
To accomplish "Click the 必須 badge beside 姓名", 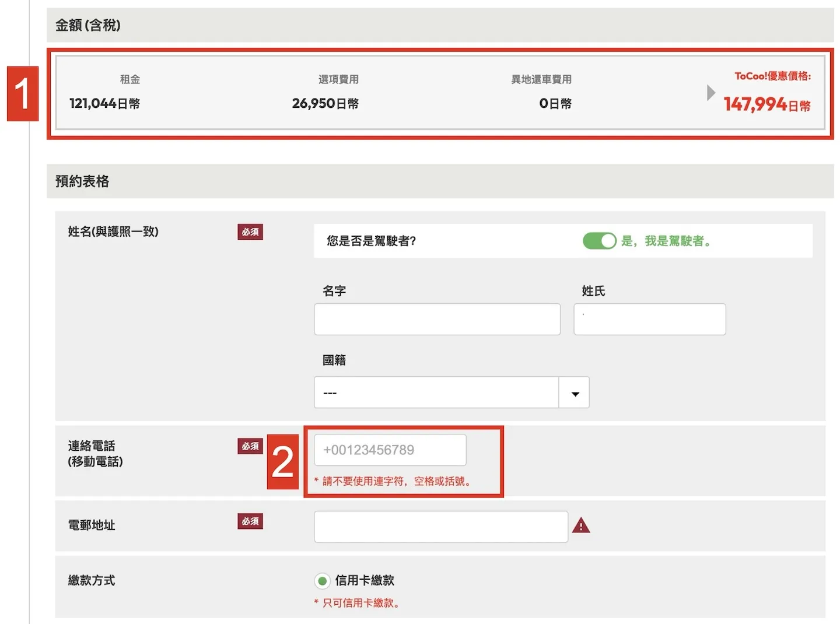I will (x=250, y=232).
